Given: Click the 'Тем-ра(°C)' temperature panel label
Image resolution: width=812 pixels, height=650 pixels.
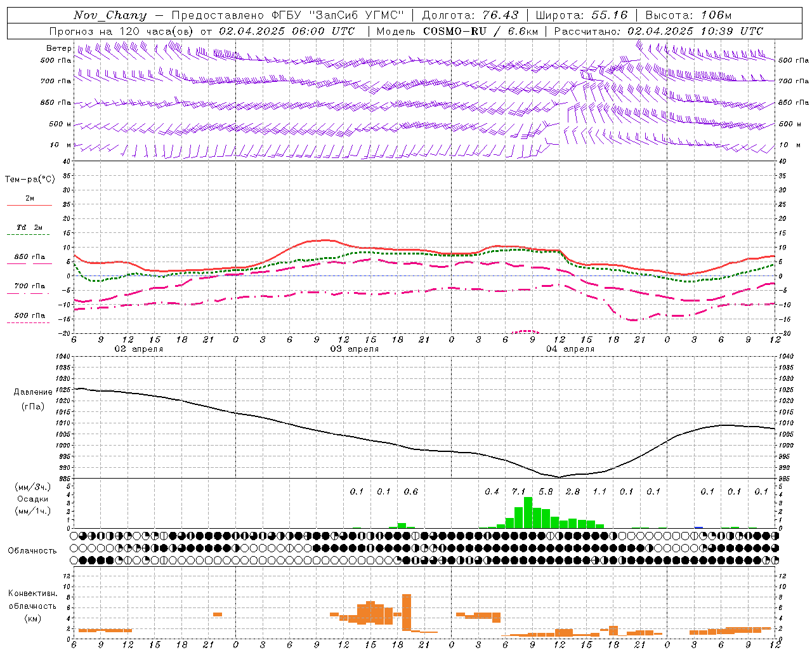Looking at the screenshot, I should point(30,180).
